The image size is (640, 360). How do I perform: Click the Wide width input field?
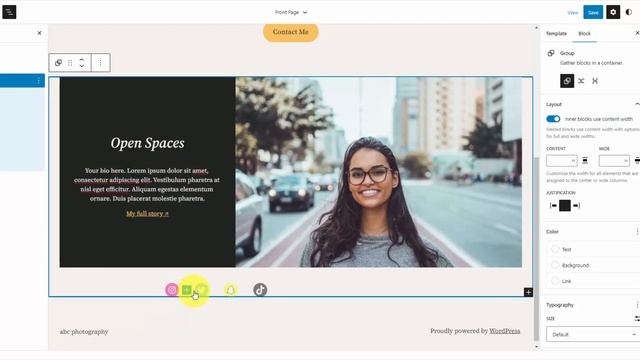[x=614, y=161]
